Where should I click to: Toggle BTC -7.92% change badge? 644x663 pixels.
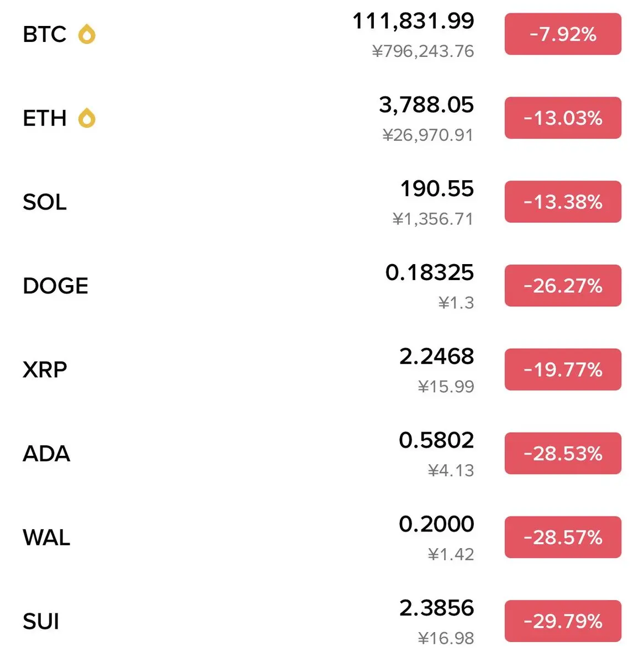(x=563, y=34)
